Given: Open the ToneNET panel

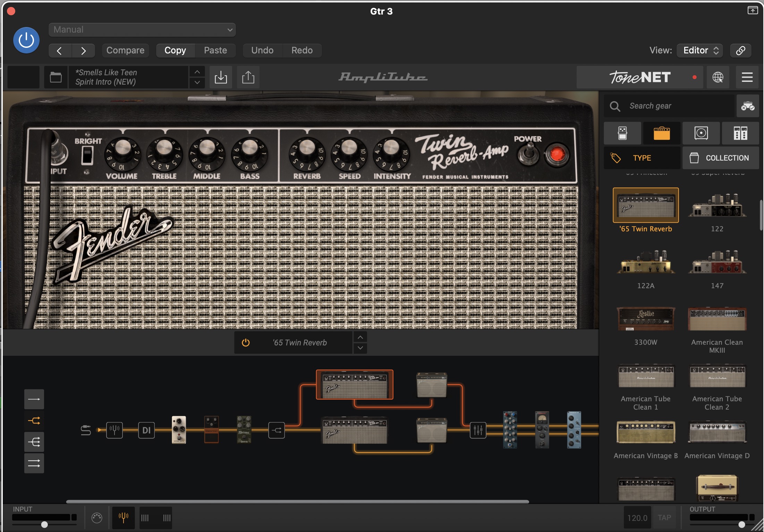Looking at the screenshot, I should pyautogui.click(x=640, y=77).
